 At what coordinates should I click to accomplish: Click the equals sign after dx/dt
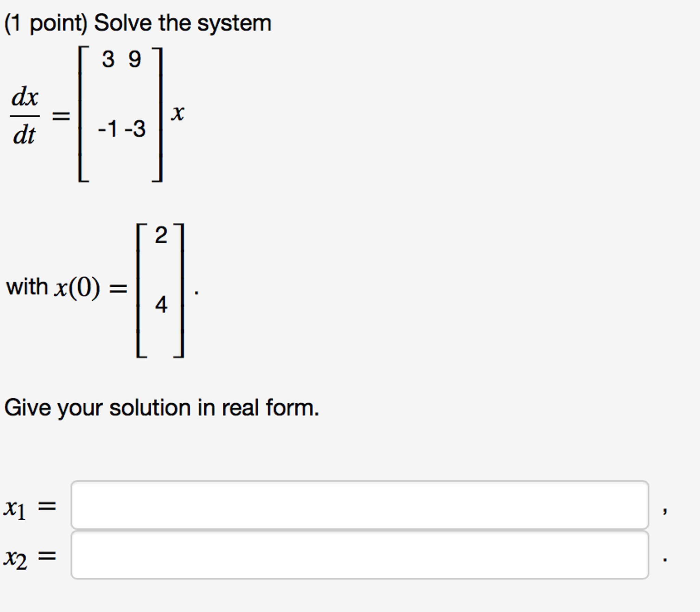pyautogui.click(x=61, y=116)
